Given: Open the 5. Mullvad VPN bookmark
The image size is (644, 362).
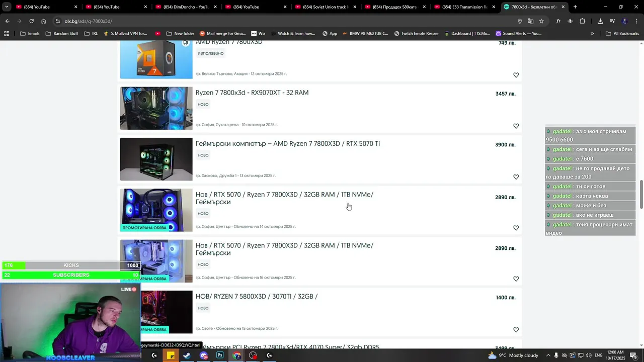Looking at the screenshot, I should point(125,33).
